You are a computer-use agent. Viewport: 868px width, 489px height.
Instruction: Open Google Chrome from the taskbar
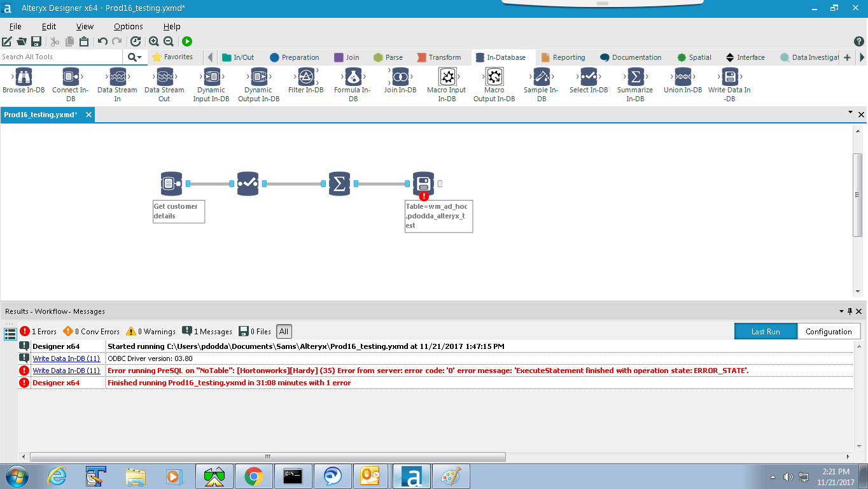coord(254,476)
